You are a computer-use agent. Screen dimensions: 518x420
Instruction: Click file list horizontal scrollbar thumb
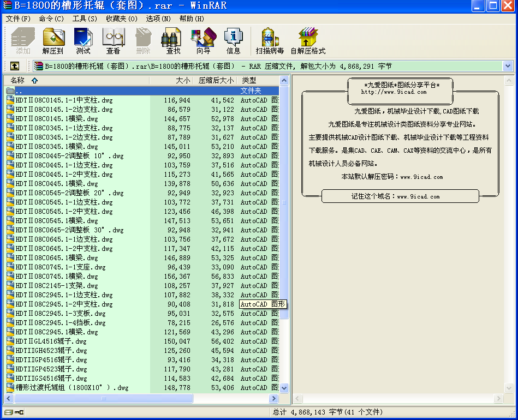pos(103,399)
